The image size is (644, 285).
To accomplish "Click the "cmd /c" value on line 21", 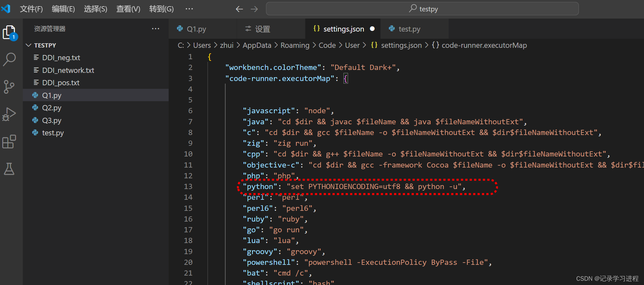I will 290,273.
